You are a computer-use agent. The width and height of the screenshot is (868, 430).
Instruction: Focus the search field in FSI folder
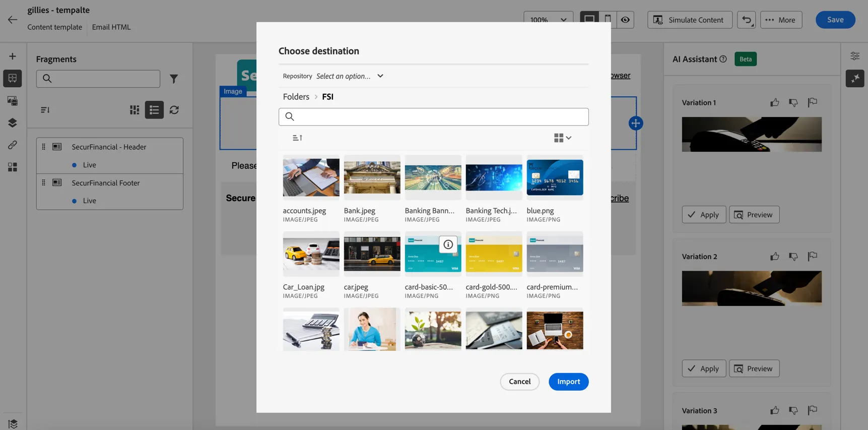434,117
